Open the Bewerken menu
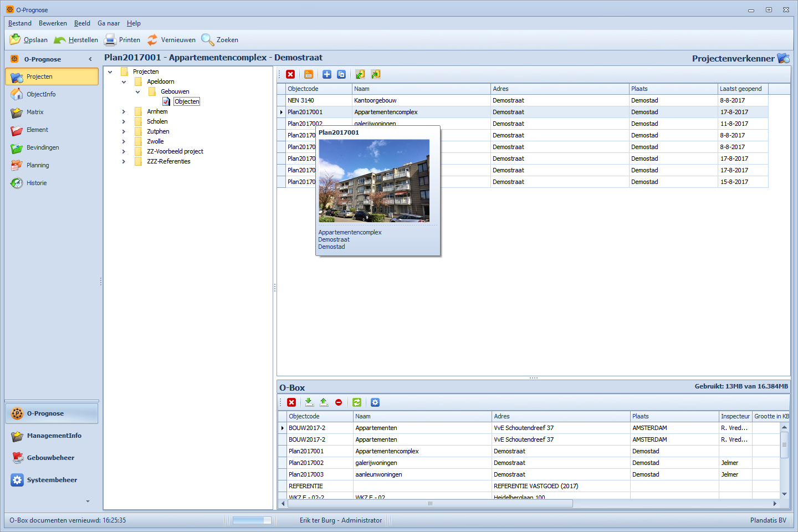This screenshot has height=532, width=798. pyautogui.click(x=53, y=23)
